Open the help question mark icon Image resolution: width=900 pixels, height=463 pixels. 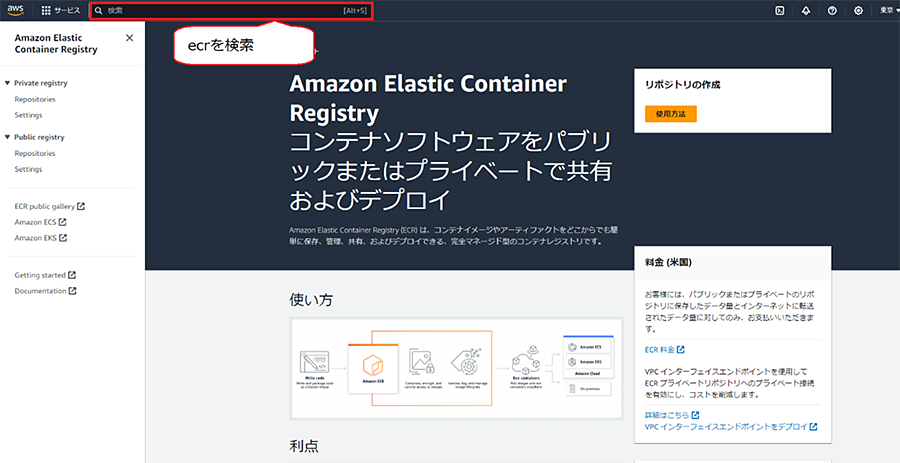[x=832, y=10]
